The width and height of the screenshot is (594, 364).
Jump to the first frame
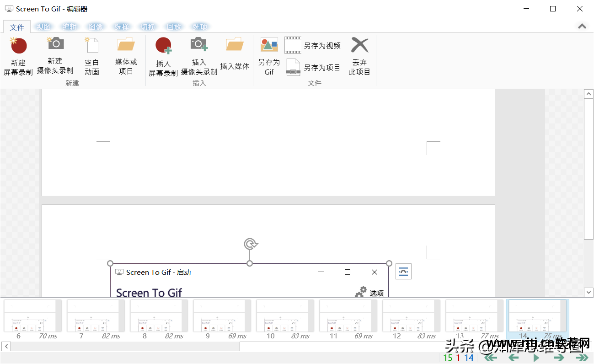[491, 358]
